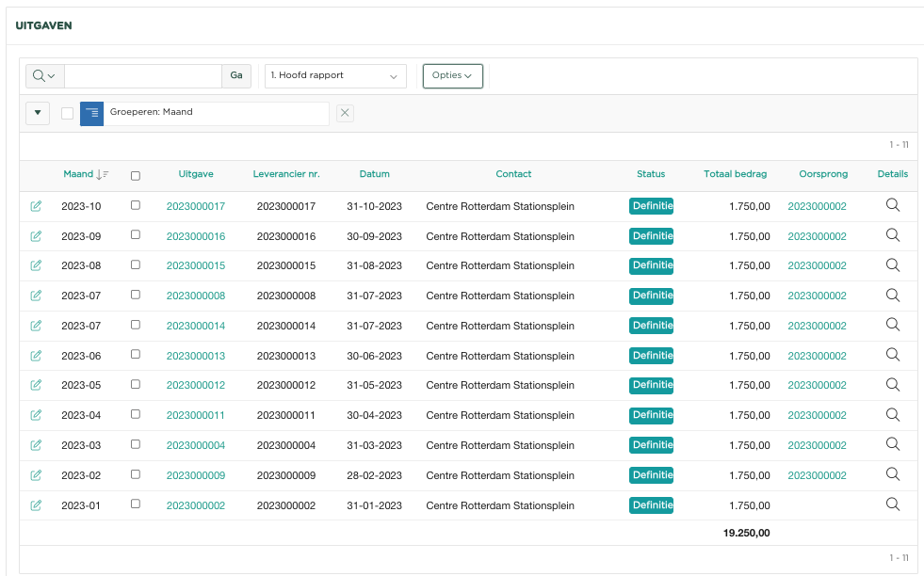Image resolution: width=924 pixels, height=576 pixels.
Task: Click edit icon on the 2023-01 row
Action: tap(36, 505)
